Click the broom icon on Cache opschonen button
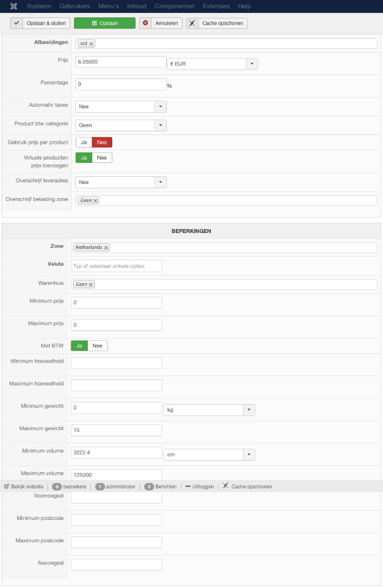 tap(193, 23)
